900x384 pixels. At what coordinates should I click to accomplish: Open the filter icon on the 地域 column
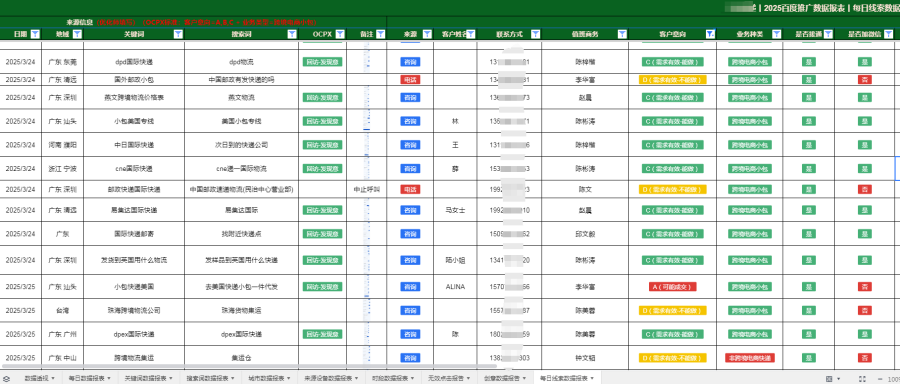click(x=77, y=34)
